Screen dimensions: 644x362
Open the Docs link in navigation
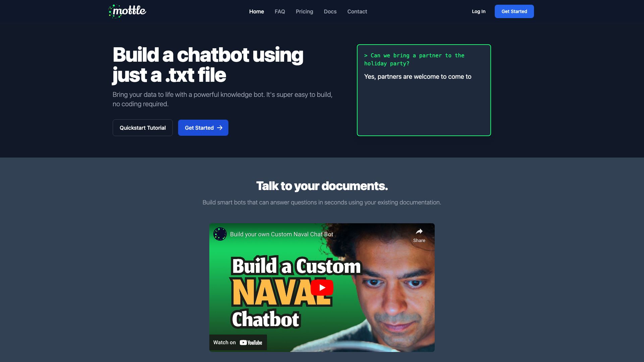(330, 11)
